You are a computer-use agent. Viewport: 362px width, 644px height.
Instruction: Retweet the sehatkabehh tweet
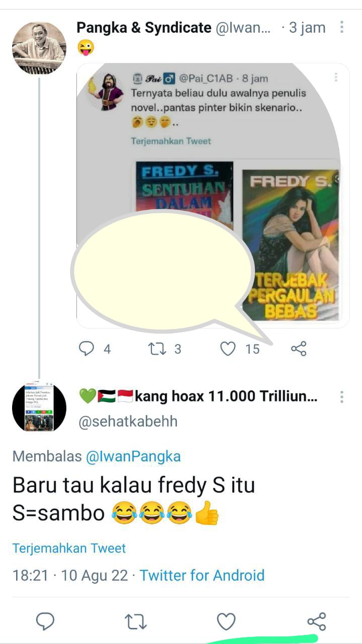click(x=135, y=621)
